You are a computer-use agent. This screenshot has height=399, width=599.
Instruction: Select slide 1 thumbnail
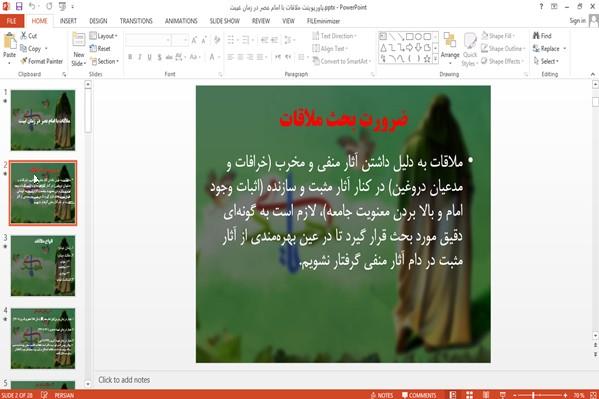tap(43, 120)
